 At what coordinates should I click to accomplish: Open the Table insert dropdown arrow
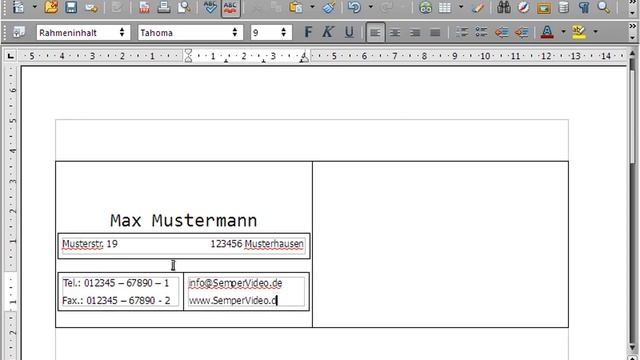click(x=461, y=7)
